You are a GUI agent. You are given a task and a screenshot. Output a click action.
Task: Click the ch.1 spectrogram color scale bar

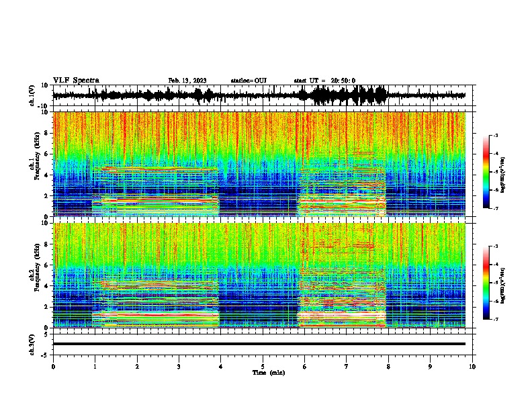486,172
